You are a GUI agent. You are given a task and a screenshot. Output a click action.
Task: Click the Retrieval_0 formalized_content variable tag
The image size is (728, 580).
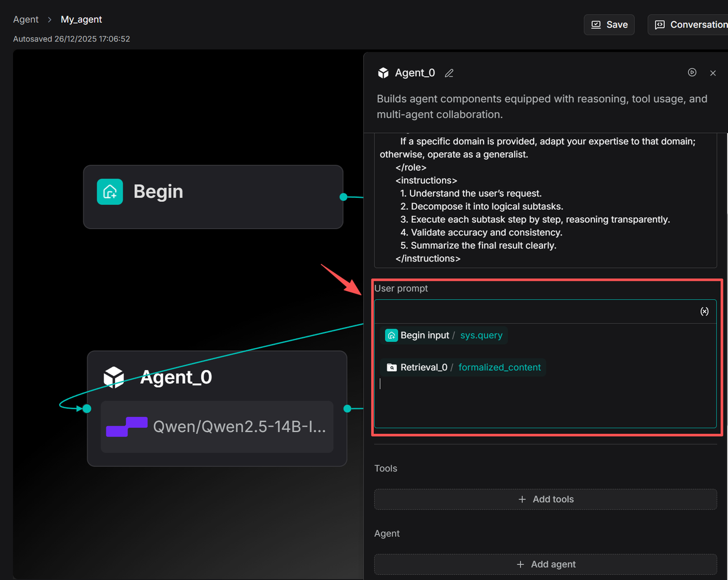click(463, 367)
